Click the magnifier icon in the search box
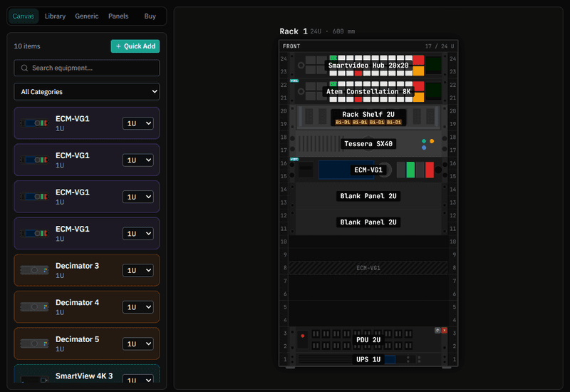Image resolution: width=570 pixels, height=392 pixels. [x=24, y=68]
